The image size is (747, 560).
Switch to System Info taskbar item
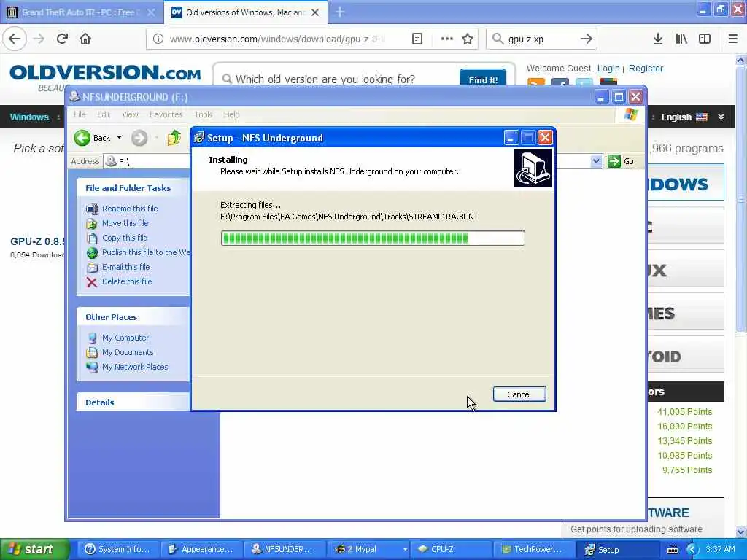click(x=117, y=549)
